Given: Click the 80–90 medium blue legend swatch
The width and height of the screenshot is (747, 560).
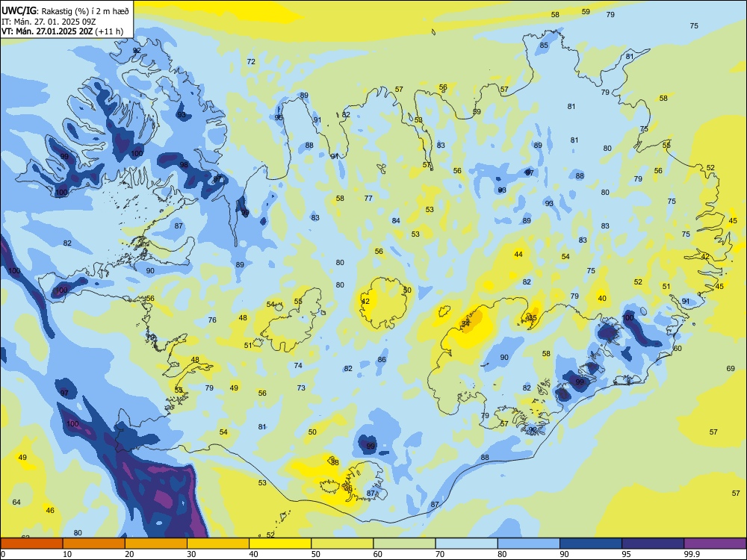Looking at the screenshot, I should click(529, 544).
